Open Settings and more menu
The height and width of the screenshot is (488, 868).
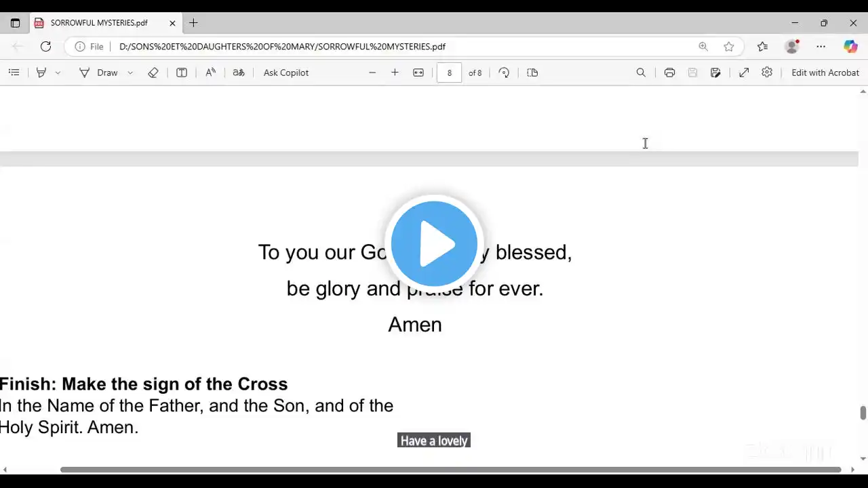point(821,47)
